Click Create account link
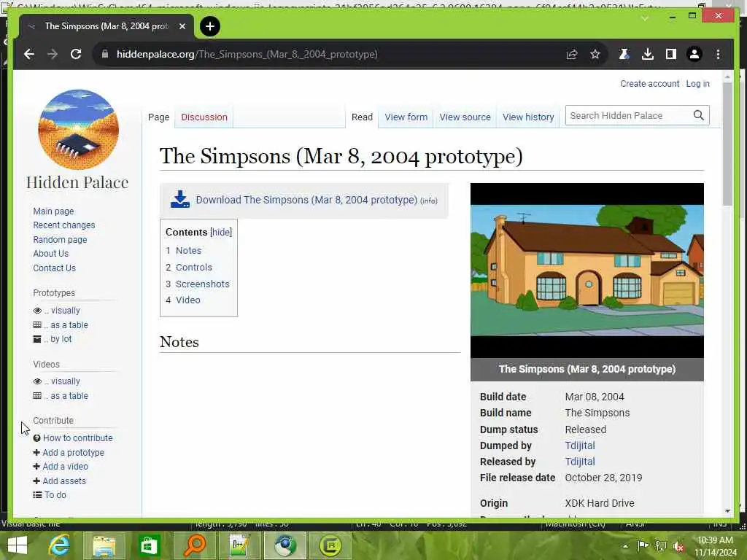Viewport: 747px width, 560px height. (649, 84)
